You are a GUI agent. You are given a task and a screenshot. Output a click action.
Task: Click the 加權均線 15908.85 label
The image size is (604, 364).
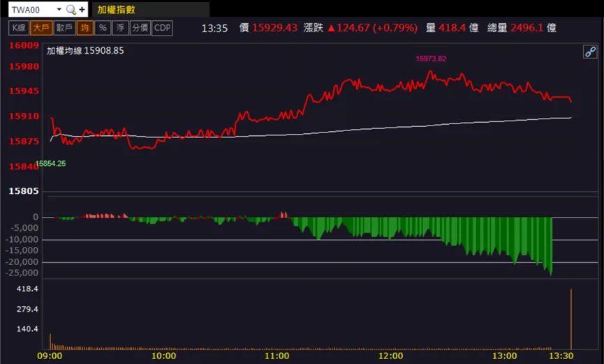(85, 51)
